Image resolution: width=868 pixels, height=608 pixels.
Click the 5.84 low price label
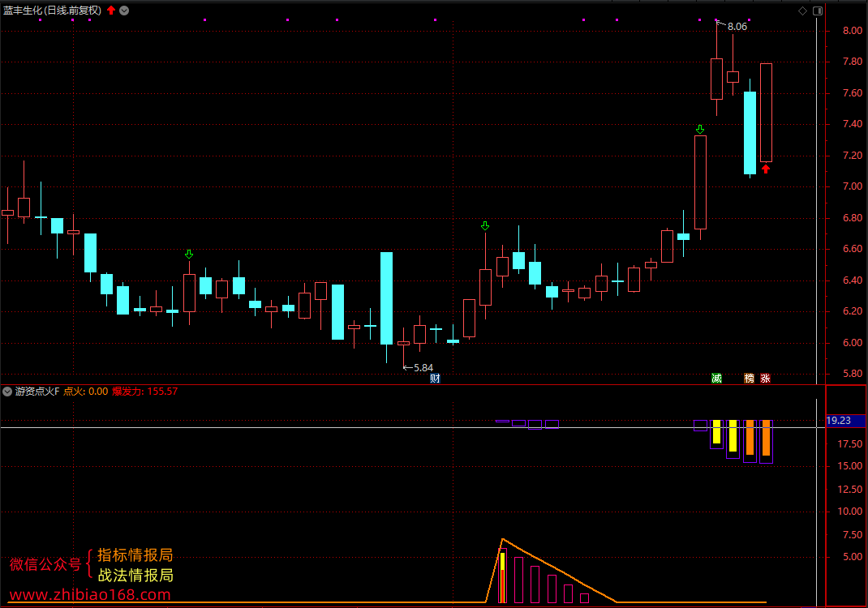[423, 368]
